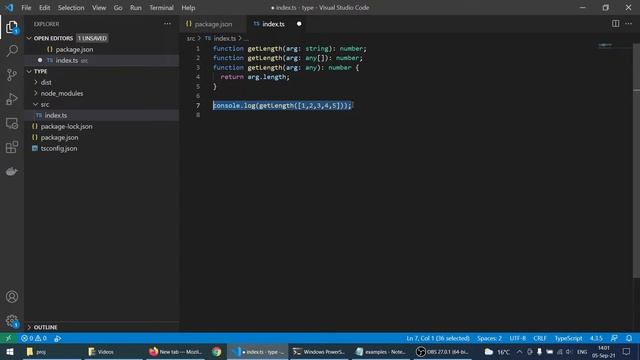This screenshot has height=360, width=640.
Task: Click the VS Code logo in title bar
Action: (9, 7)
